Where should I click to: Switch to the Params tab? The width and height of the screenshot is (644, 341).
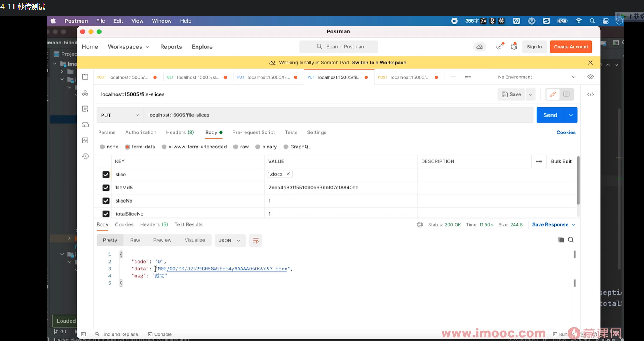(x=107, y=132)
